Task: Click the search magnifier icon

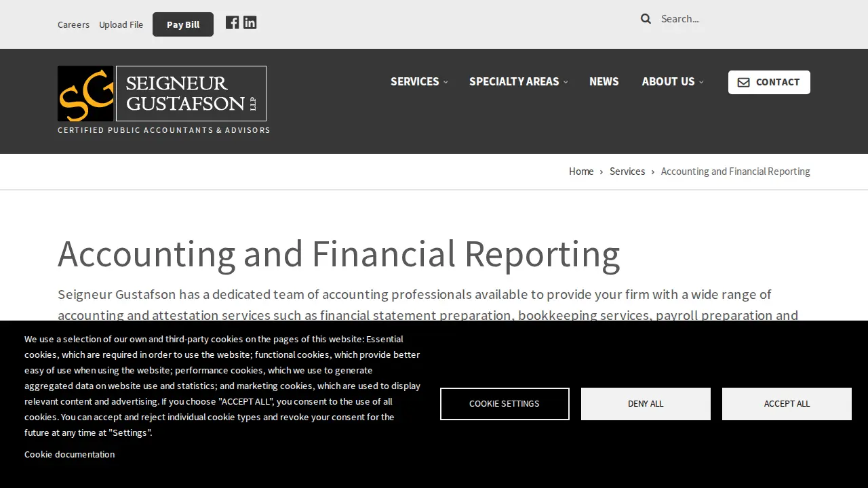Action: tap(646, 19)
